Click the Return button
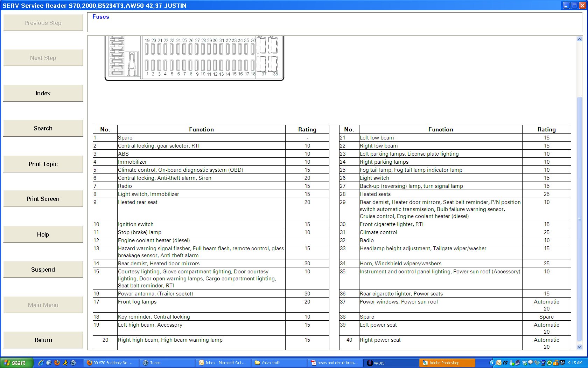Screen dimensions: 588x368 pos(43,340)
